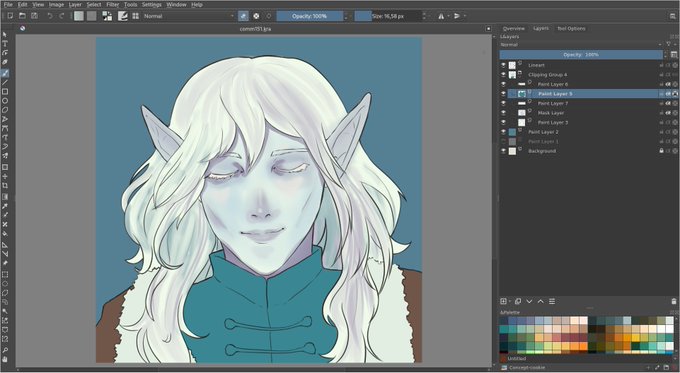Screen dimensions: 680x373
Task: Open the brush blending mode Normal dropdown
Action: [x=188, y=16]
